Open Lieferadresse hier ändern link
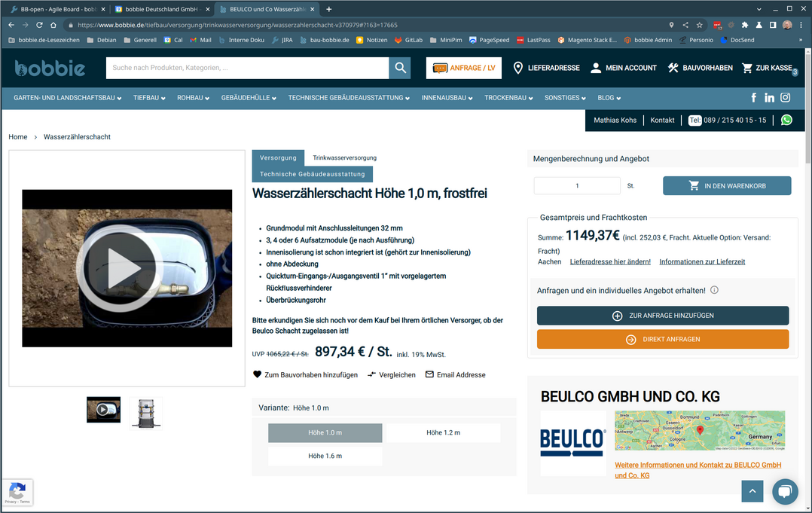The image size is (812, 513). click(610, 262)
